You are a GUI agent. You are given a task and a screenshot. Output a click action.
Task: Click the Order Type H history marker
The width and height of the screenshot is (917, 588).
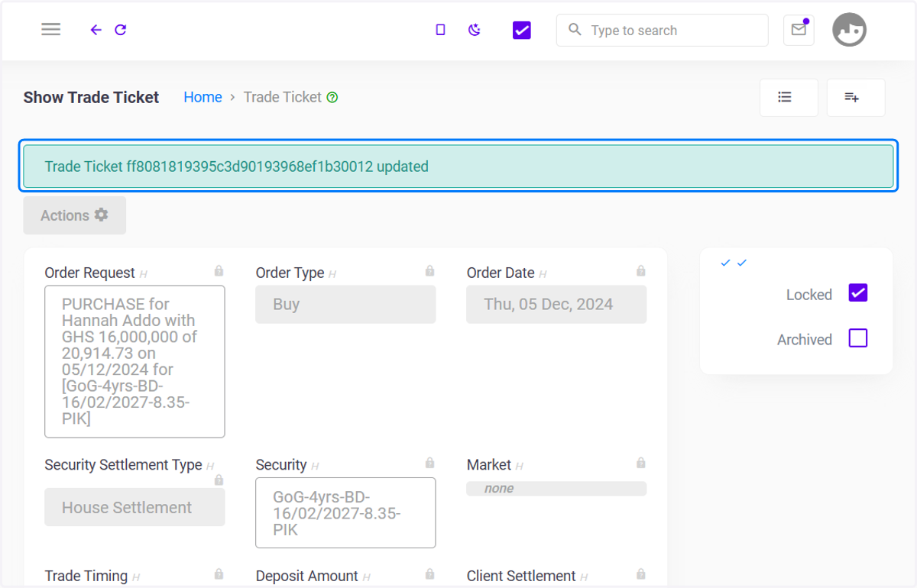pos(332,274)
